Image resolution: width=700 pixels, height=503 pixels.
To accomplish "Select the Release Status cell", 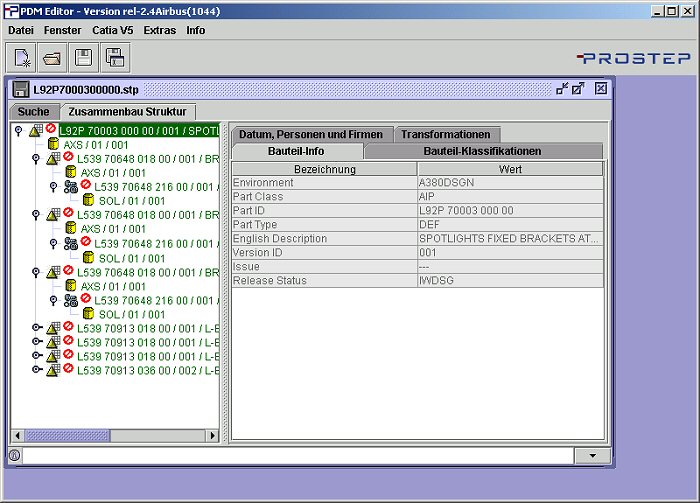I will (x=325, y=280).
